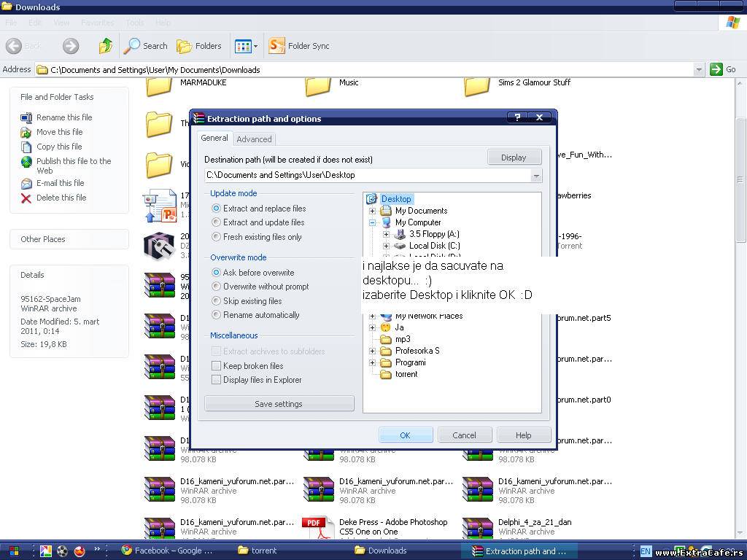Open the File menu in Explorer

coord(12,23)
